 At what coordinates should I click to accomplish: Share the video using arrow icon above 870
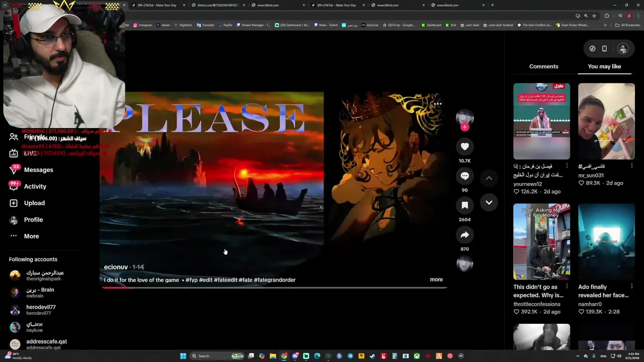[464, 235]
